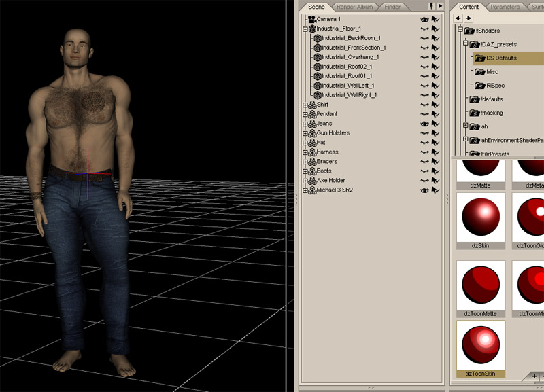This screenshot has width=544, height=392.
Task: Click the Michael 3 SR2 figure icon
Action: [x=312, y=190]
